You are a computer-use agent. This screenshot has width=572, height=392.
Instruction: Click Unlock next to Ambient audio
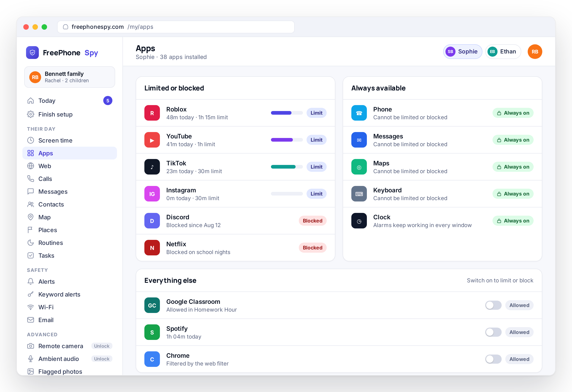point(102,359)
